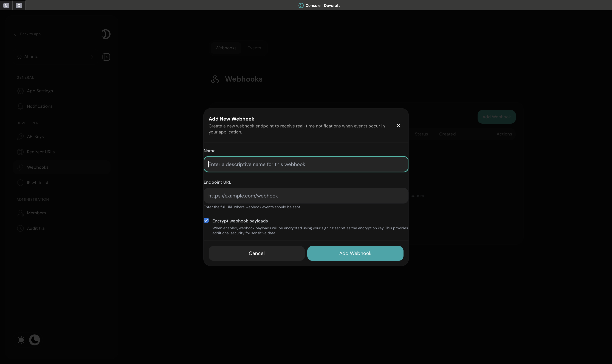Switch to the Events tab
The width and height of the screenshot is (612, 364).
(x=254, y=48)
